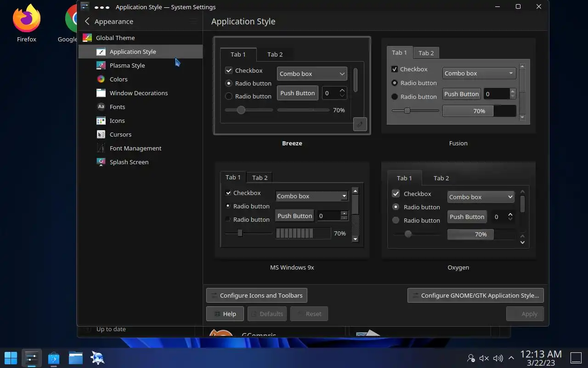588x368 pixels.
Task: Toggle the Checkbox in Breeze preview
Action: point(229,70)
